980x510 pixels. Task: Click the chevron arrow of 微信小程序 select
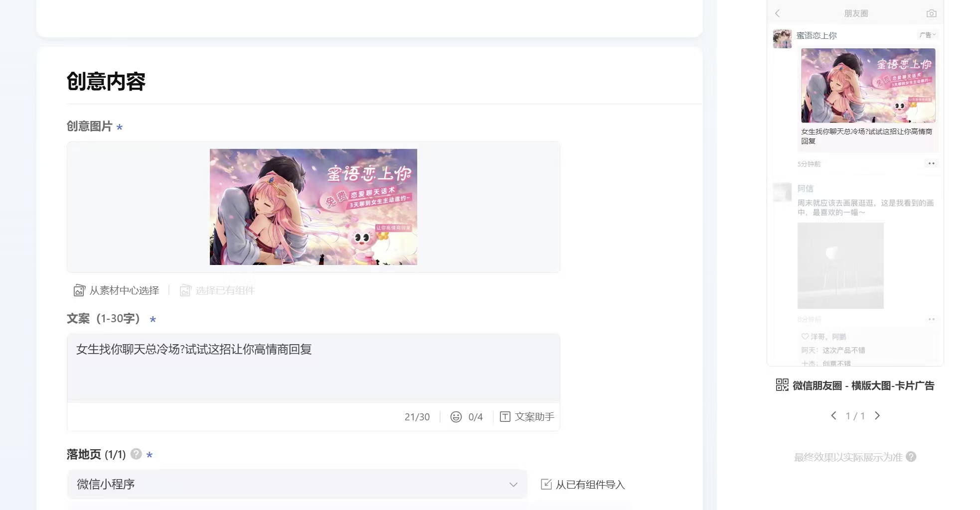[513, 485]
